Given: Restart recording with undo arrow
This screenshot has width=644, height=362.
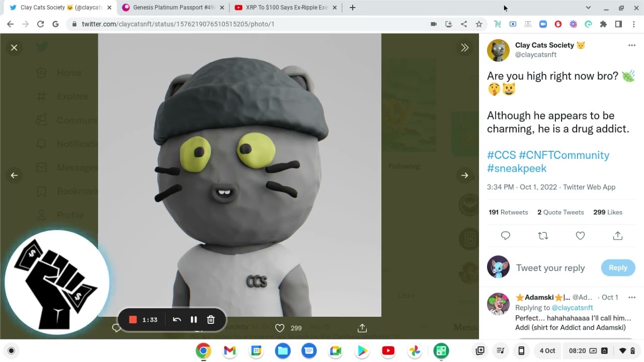Looking at the screenshot, I should (177, 320).
